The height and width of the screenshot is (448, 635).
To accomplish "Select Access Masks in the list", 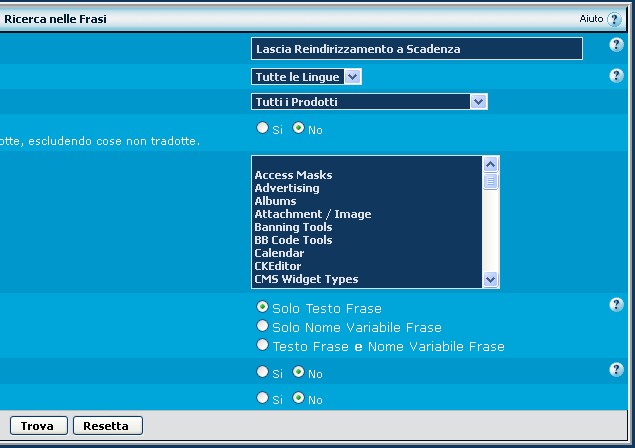I will pyautogui.click(x=293, y=175).
